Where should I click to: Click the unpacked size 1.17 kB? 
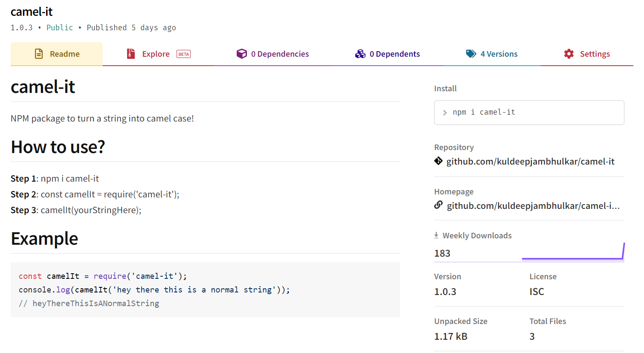click(x=451, y=336)
